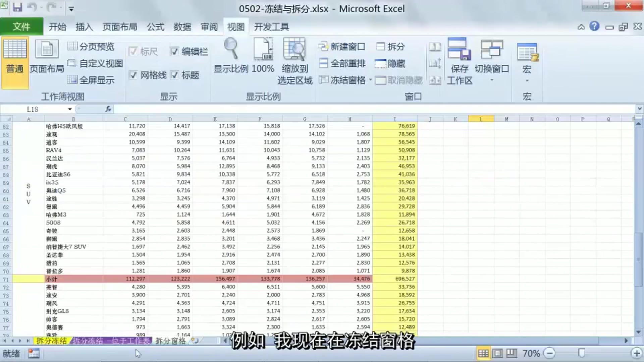Select 开发工具 (Developer) menu tab
The height and width of the screenshot is (362, 644).
pyautogui.click(x=272, y=26)
